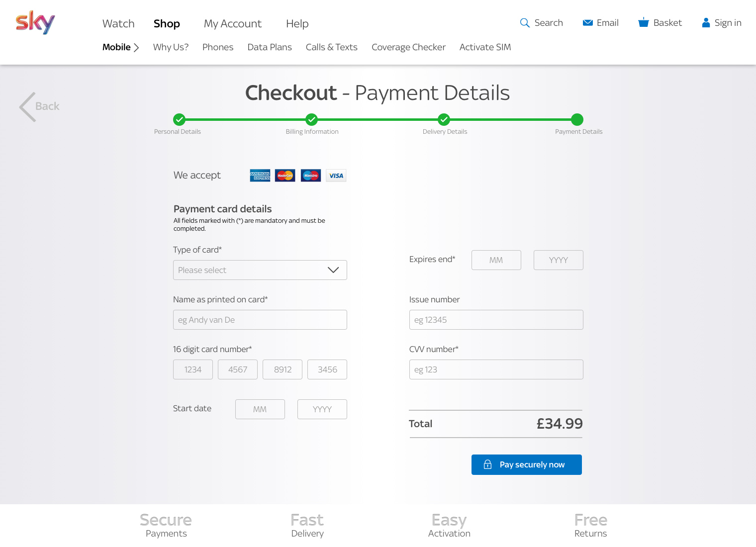The height and width of the screenshot is (547, 756).
Task: Focus the Expires end MM field
Action: 496,260
